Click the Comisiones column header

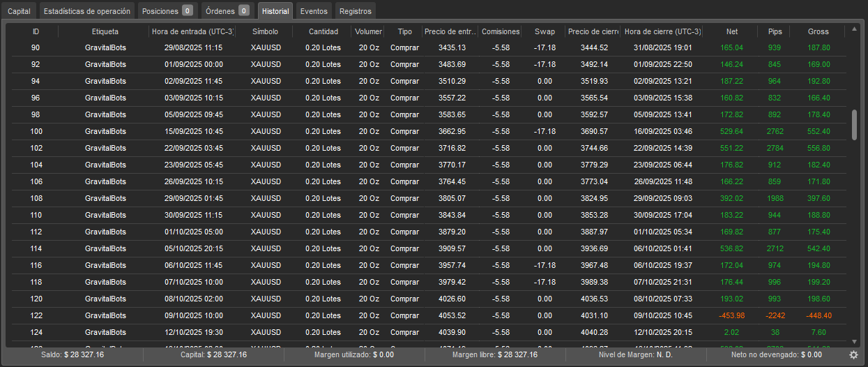point(501,31)
